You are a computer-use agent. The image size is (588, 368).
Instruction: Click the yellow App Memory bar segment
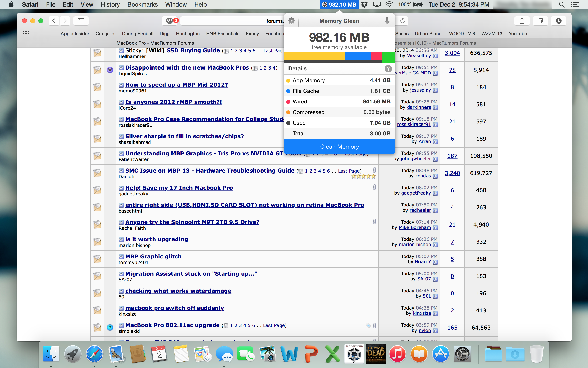click(315, 56)
